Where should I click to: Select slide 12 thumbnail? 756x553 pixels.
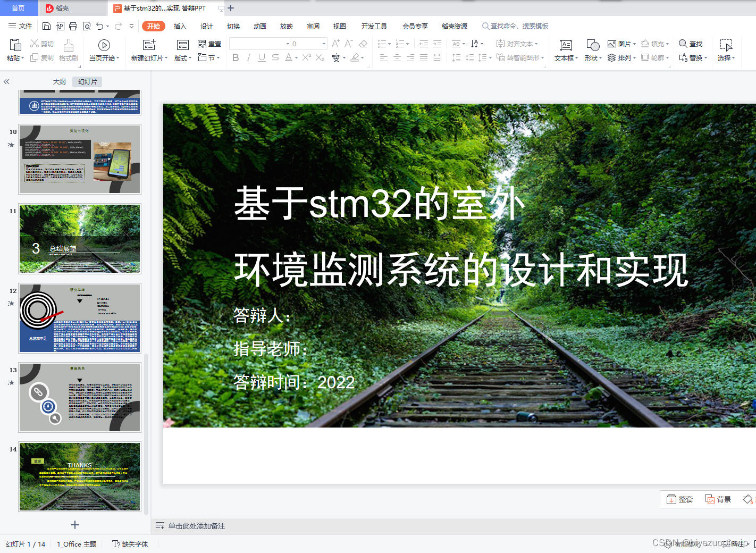pyautogui.click(x=80, y=318)
